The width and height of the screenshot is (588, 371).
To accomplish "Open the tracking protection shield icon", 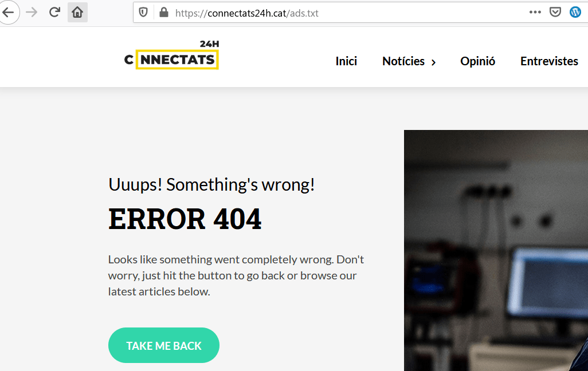I will point(143,13).
